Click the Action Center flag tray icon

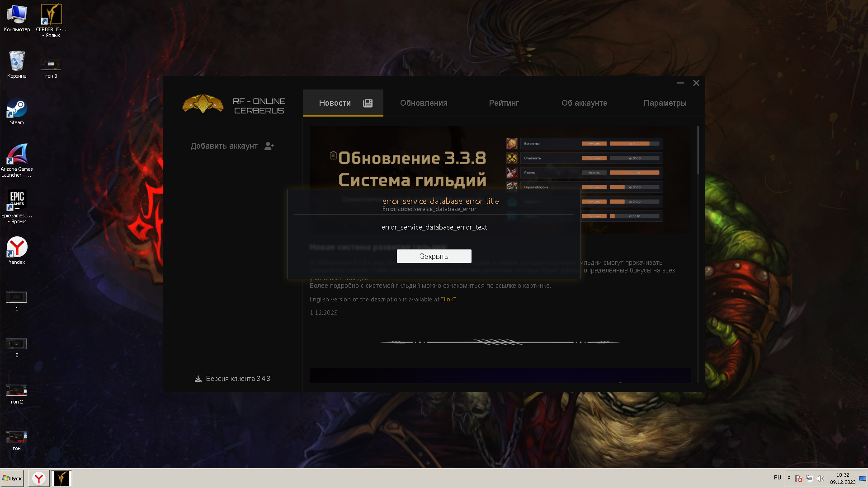coord(799,479)
